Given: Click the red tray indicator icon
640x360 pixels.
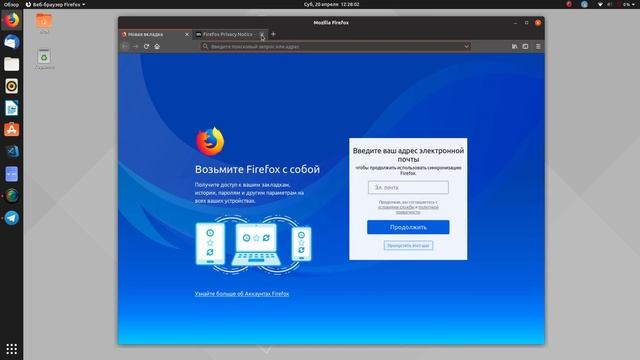Looking at the screenshot, I should [x=569, y=4].
